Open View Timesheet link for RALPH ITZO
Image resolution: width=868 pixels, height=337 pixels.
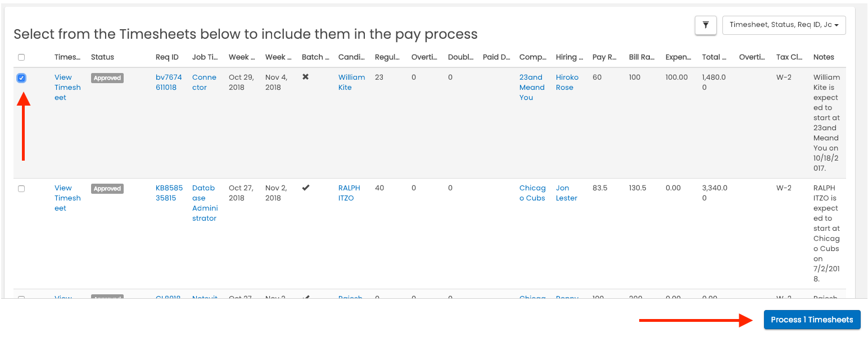click(67, 198)
